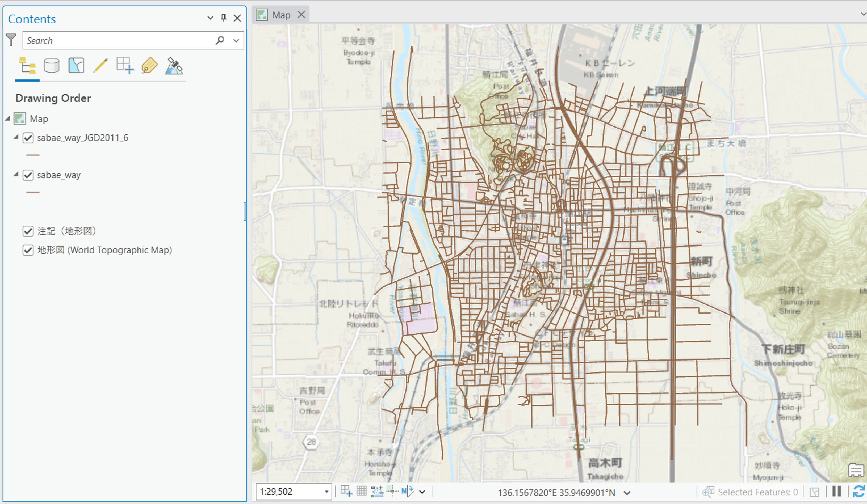
Task: Uncheck sabae_way layer visibility
Action: pos(28,175)
